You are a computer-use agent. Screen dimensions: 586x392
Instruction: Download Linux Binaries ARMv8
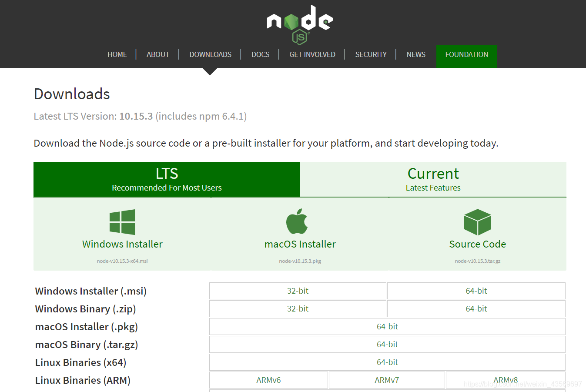pos(506,380)
